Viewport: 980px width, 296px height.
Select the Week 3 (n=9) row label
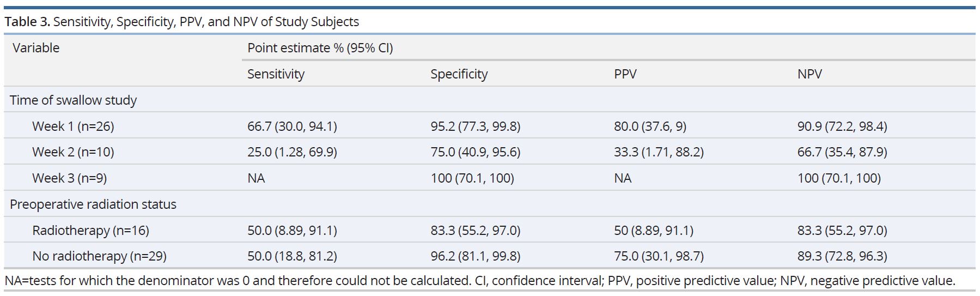pos(69,178)
